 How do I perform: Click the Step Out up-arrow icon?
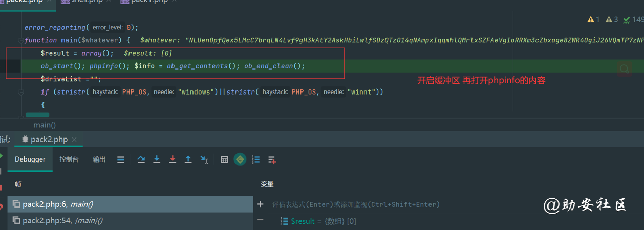[188, 159]
